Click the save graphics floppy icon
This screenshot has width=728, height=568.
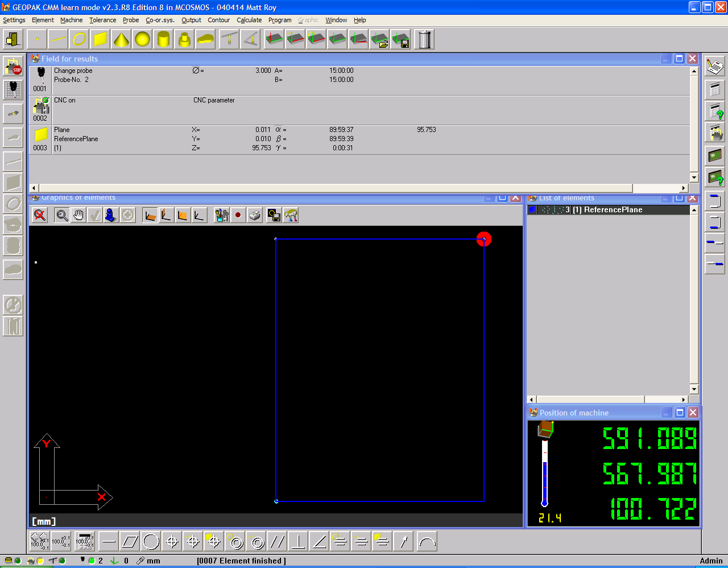pyautogui.click(x=274, y=215)
